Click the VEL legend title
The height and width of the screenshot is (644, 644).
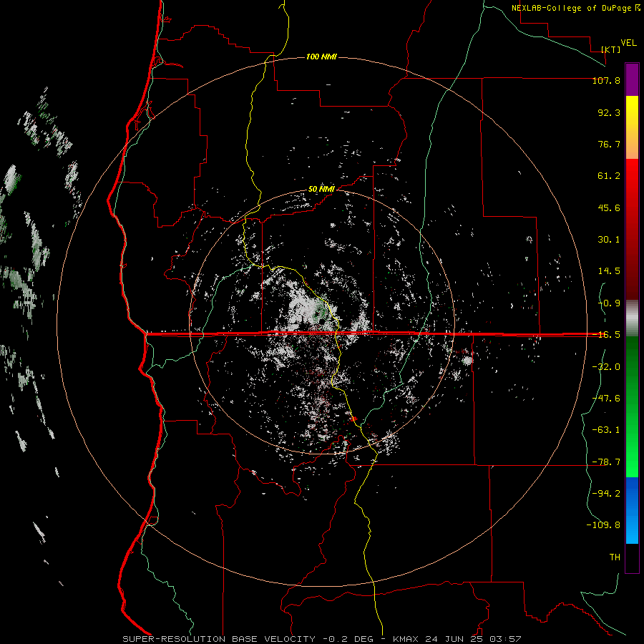point(628,43)
